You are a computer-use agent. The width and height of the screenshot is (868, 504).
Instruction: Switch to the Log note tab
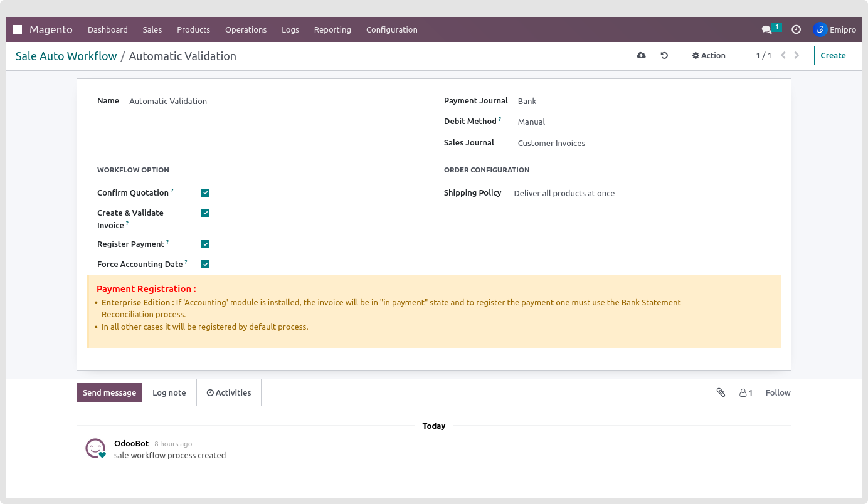click(x=169, y=393)
